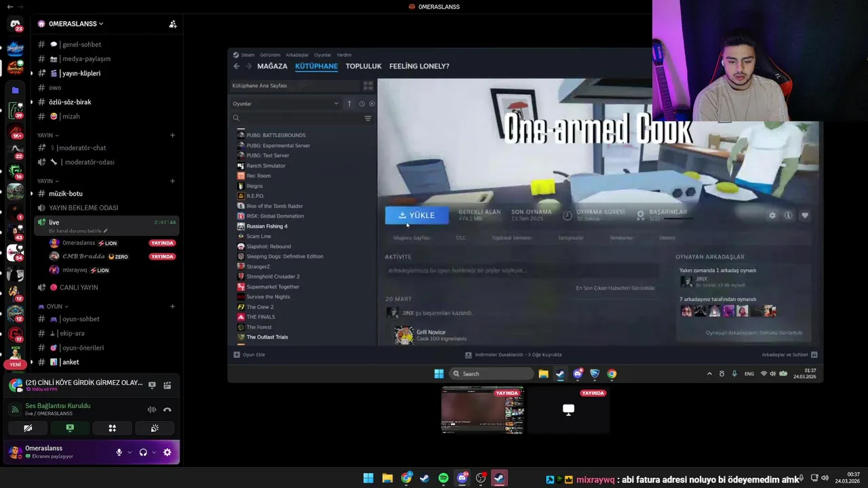Click Oyun Ekle in Steam footer
This screenshot has width=868, height=488.
pos(250,354)
